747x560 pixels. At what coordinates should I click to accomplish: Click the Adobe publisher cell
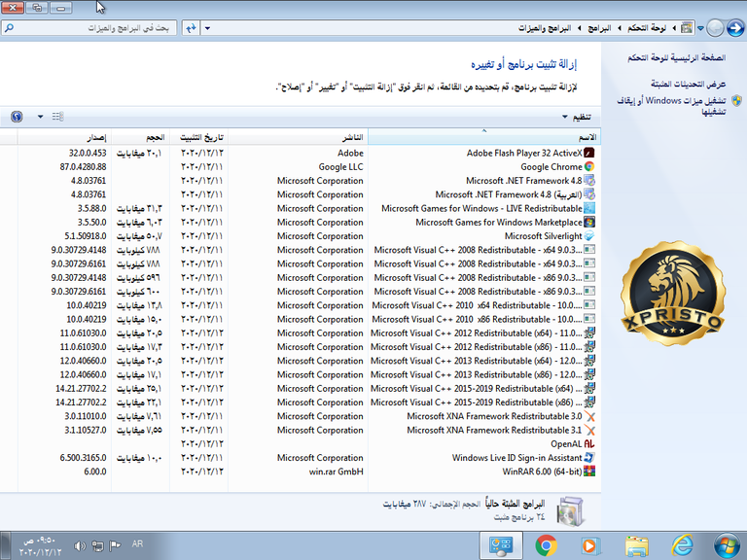(x=350, y=153)
